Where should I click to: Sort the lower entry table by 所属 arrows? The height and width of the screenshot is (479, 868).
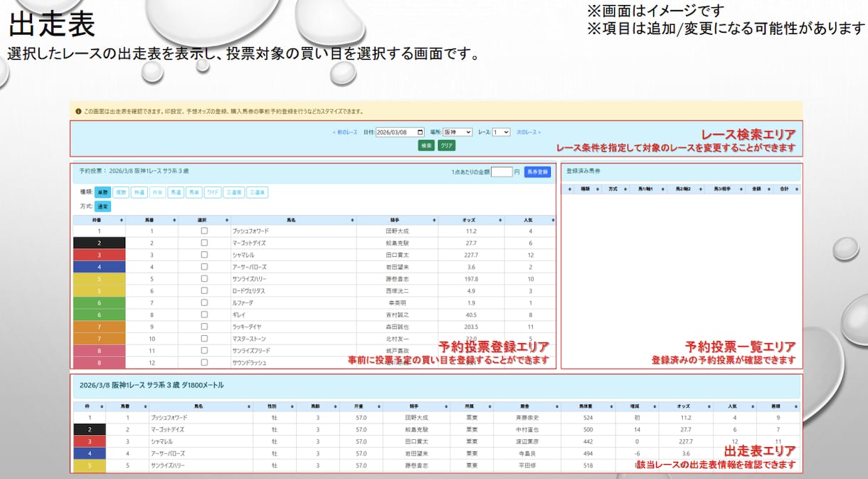[x=489, y=406]
